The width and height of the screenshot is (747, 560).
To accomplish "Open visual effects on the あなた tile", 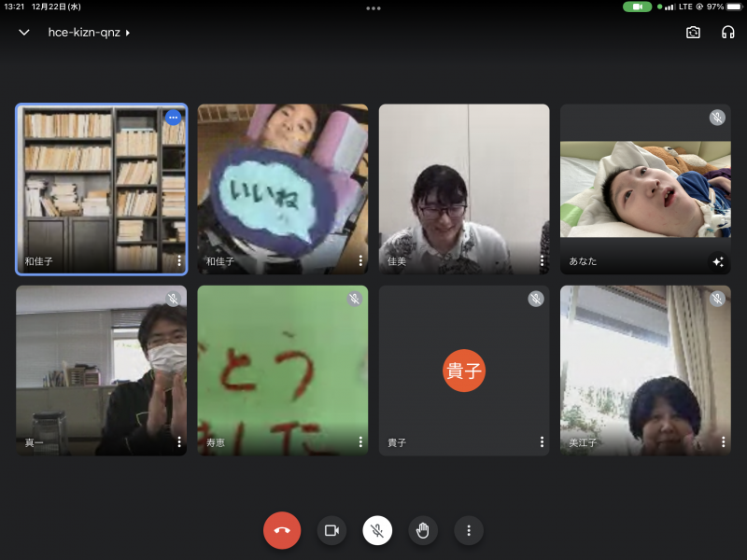I will 717,261.
